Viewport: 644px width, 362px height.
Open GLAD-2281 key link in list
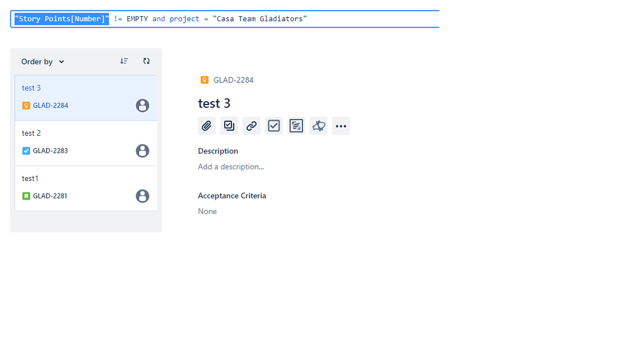[50, 196]
